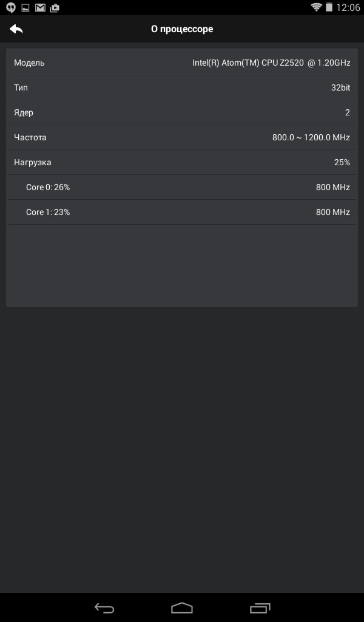Viewport: 364px width, 622px height.
Task: Tap the back arrow in header
Action: click(x=16, y=29)
